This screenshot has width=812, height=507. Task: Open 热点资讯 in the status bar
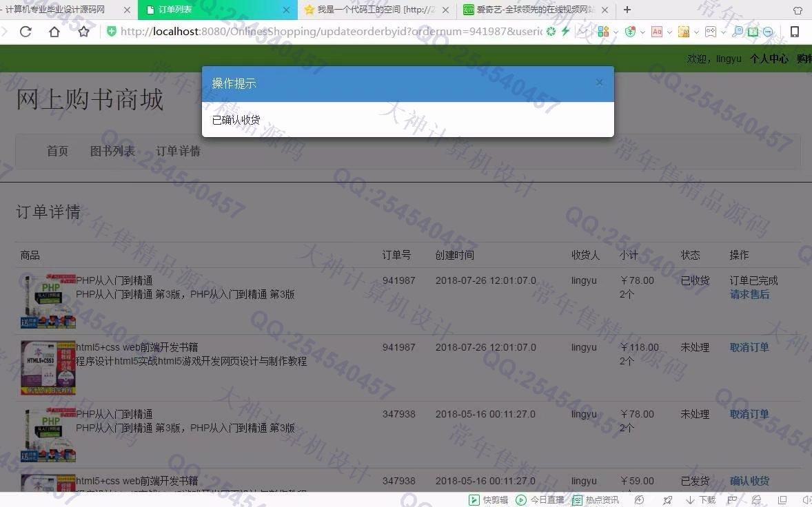tap(596, 499)
